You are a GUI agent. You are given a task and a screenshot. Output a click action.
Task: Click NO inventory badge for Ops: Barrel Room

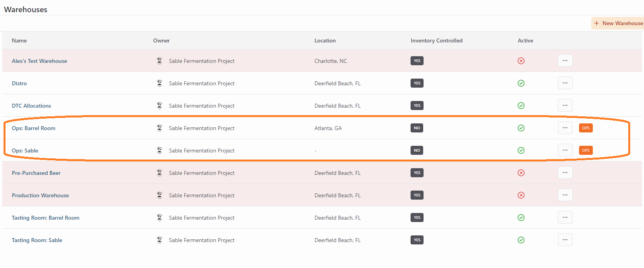[x=417, y=128]
